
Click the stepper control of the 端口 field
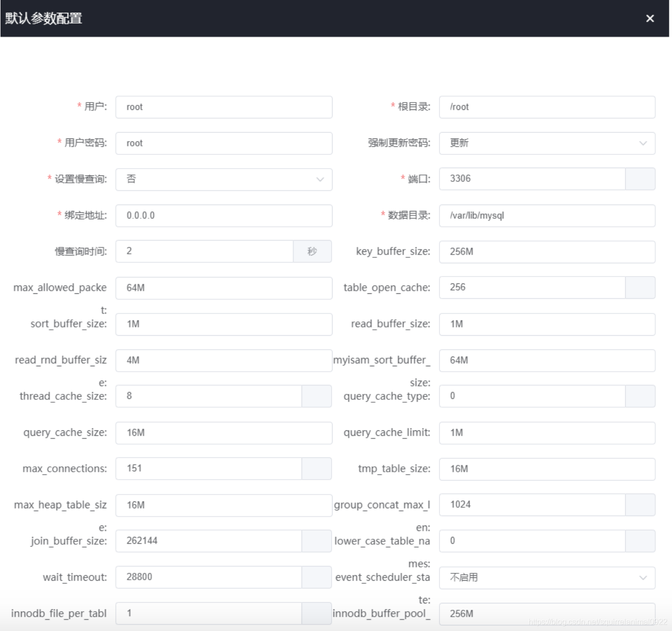coord(640,179)
